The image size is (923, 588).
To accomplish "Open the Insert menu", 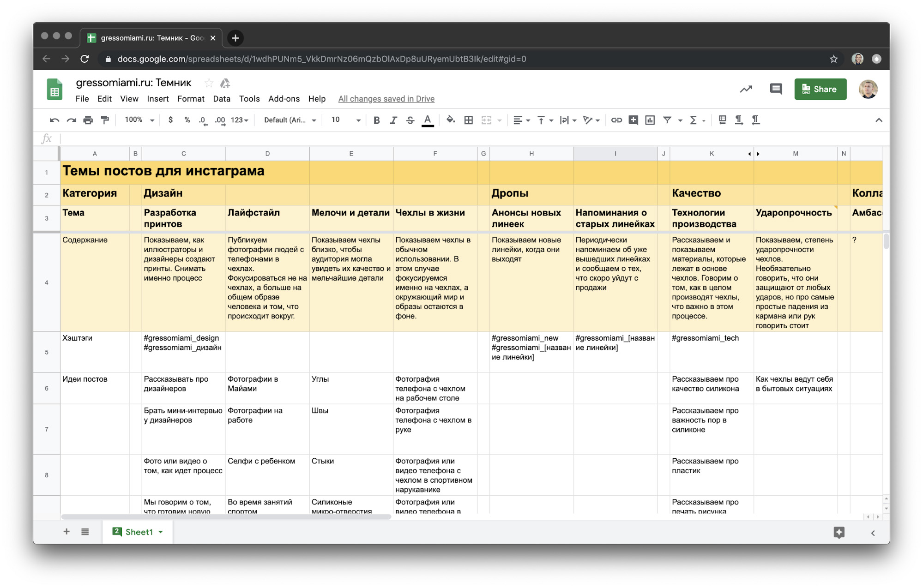I will point(158,99).
